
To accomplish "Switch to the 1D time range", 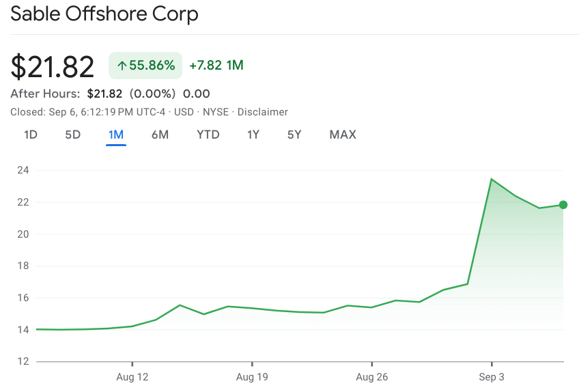I will click(31, 135).
